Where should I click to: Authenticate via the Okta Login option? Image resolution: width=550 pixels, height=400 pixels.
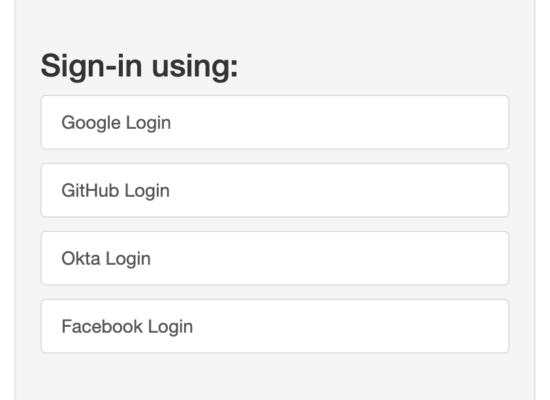(x=275, y=258)
